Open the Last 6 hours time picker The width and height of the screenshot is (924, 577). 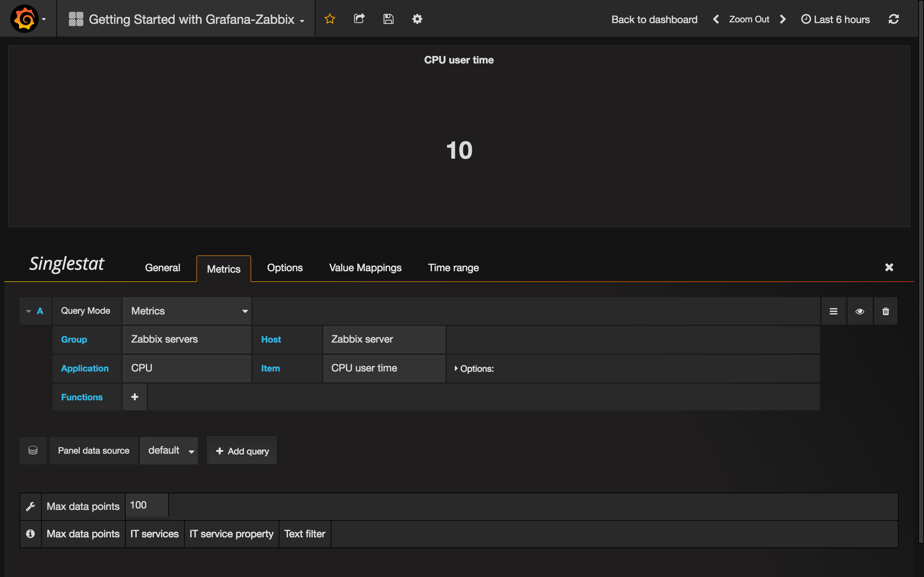click(836, 19)
